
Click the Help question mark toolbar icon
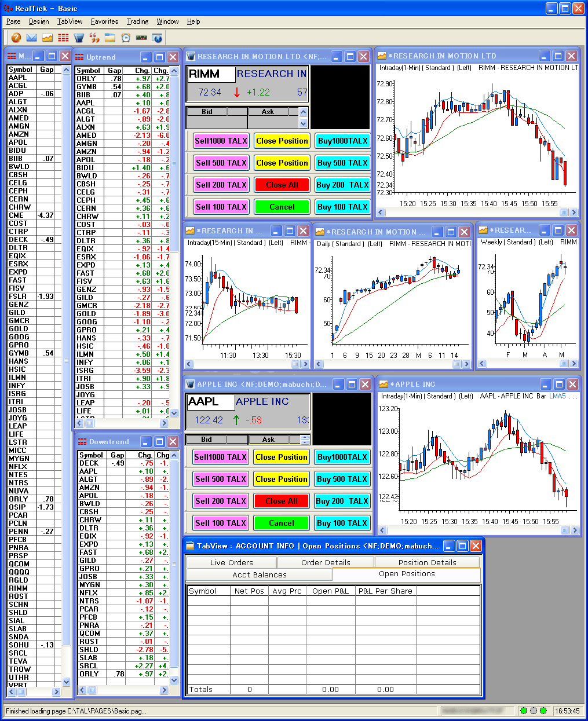pyautogui.click(x=16, y=38)
